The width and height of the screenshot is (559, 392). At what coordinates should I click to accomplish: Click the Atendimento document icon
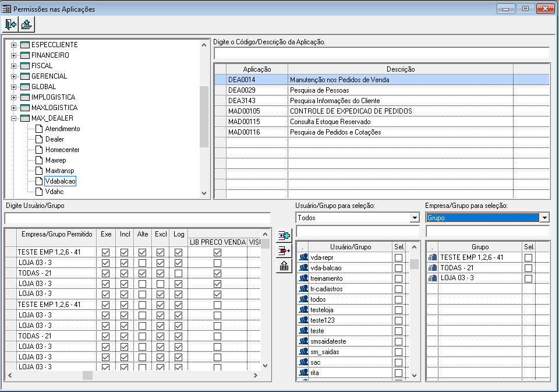coord(39,129)
